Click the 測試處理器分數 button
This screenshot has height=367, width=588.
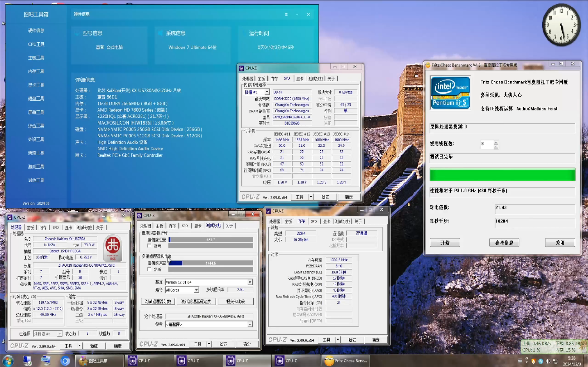(158, 301)
